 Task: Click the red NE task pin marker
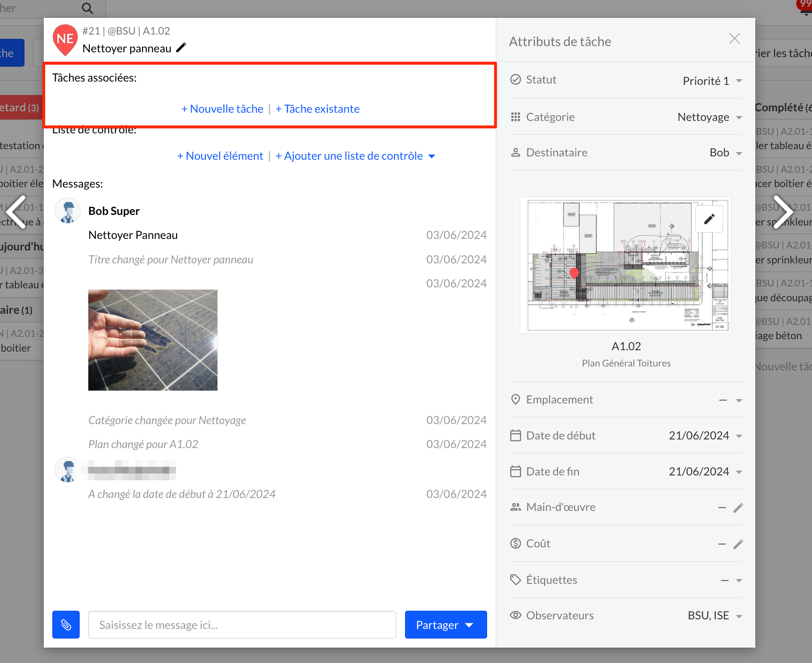pos(65,40)
